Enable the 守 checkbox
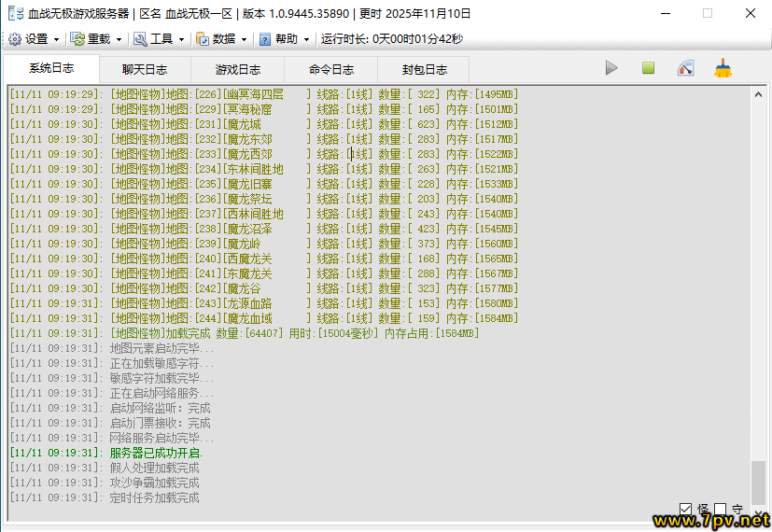This screenshot has height=532, width=772. (720, 510)
